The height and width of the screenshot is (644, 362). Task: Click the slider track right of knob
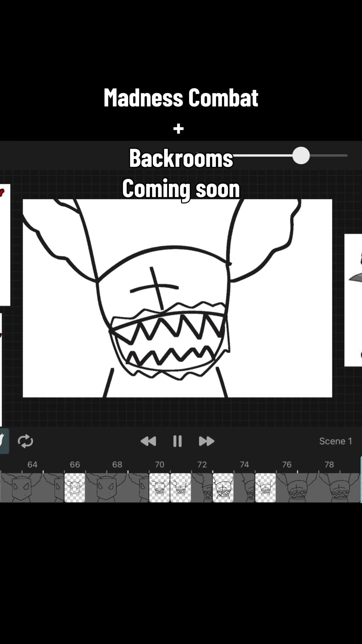pyautogui.click(x=328, y=156)
